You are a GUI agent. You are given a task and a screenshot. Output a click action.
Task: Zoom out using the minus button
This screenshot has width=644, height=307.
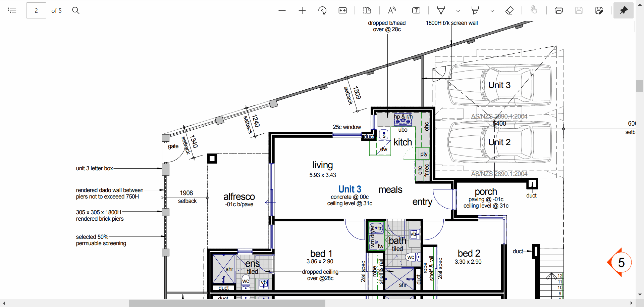pyautogui.click(x=282, y=10)
